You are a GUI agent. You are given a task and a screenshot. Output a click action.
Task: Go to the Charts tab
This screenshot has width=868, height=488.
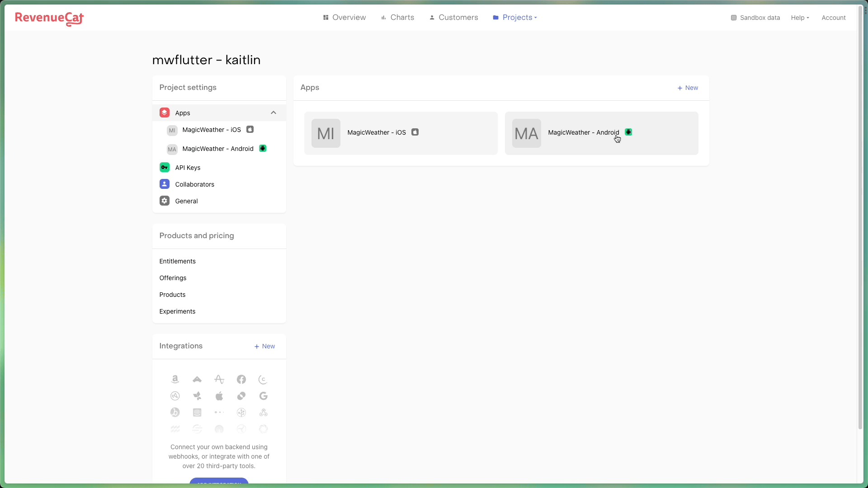[397, 18]
